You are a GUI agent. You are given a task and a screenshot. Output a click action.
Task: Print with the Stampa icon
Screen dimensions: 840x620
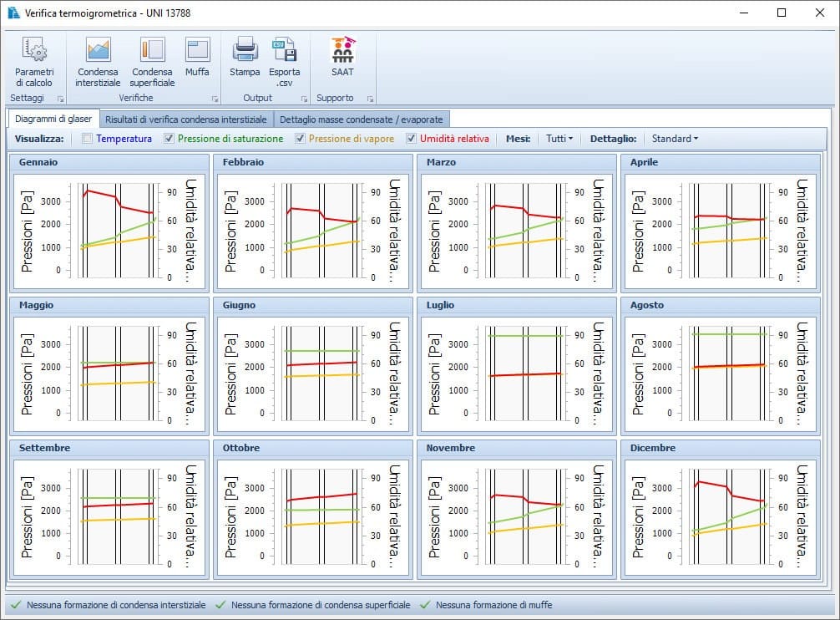245,57
